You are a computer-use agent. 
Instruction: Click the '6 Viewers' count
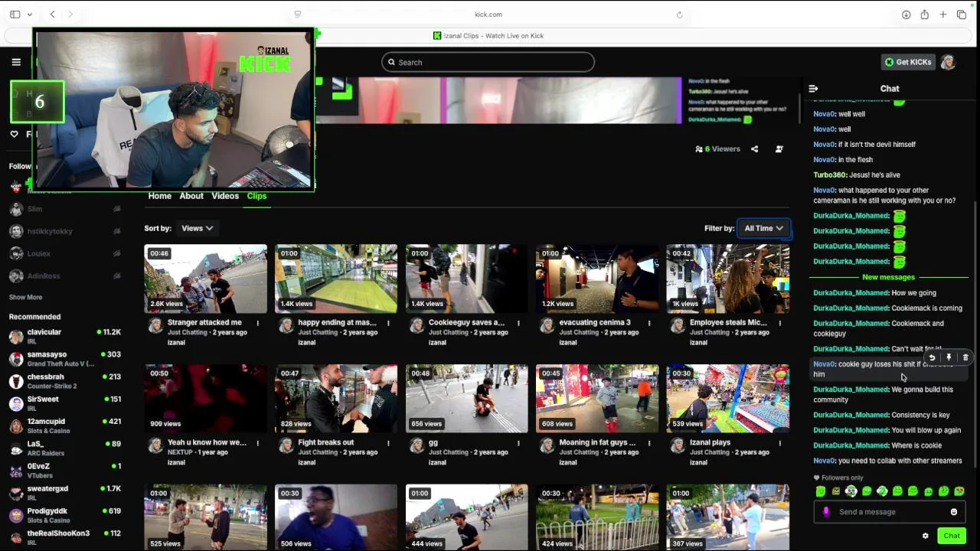pos(717,149)
